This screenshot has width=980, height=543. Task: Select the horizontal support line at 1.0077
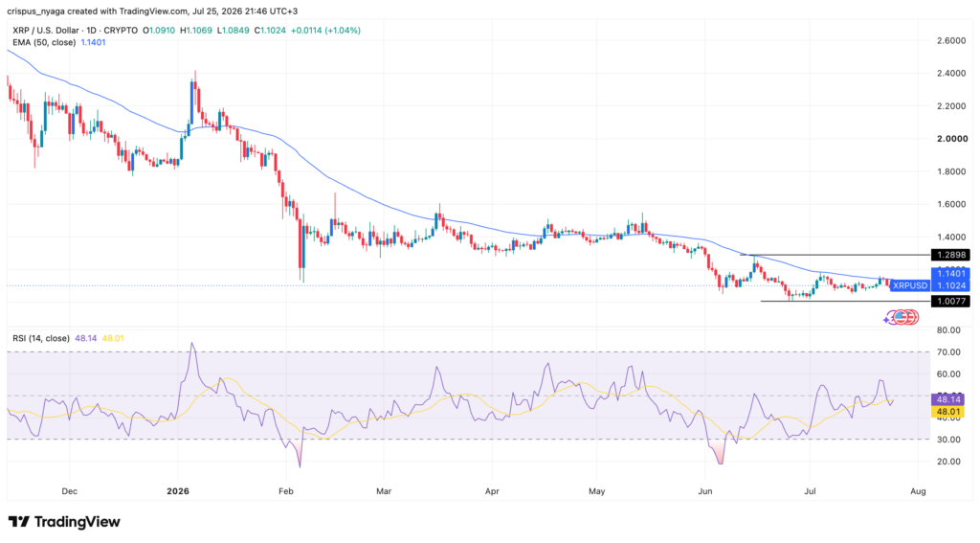pyautogui.click(x=845, y=302)
